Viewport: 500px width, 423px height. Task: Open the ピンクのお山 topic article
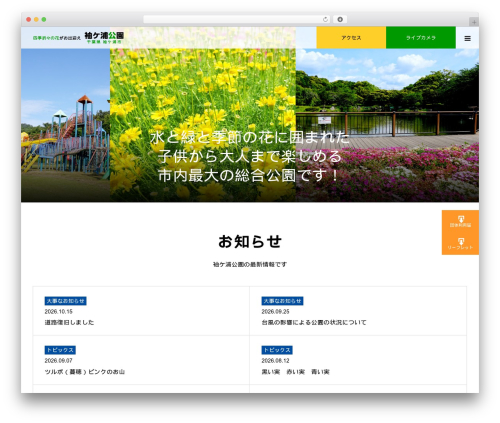coord(141,360)
